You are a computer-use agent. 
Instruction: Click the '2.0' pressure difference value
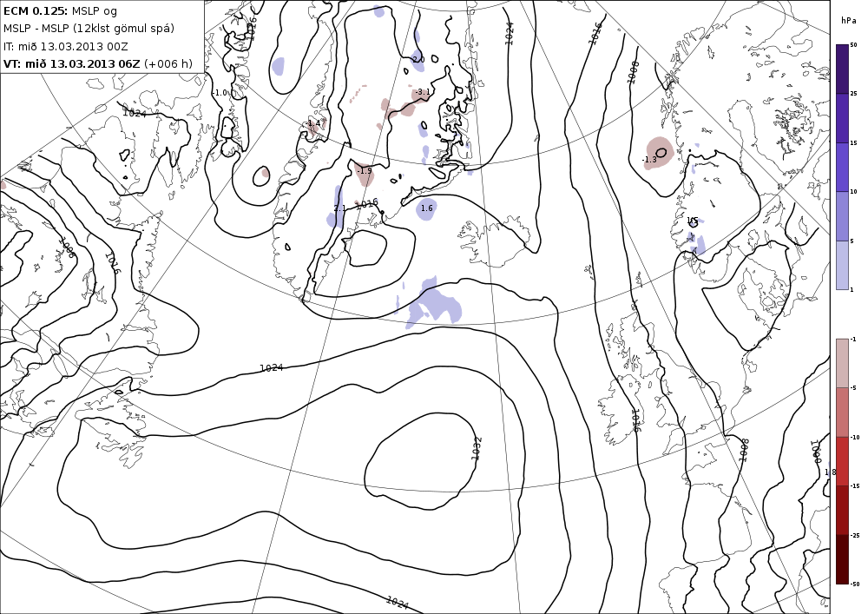tap(418, 59)
